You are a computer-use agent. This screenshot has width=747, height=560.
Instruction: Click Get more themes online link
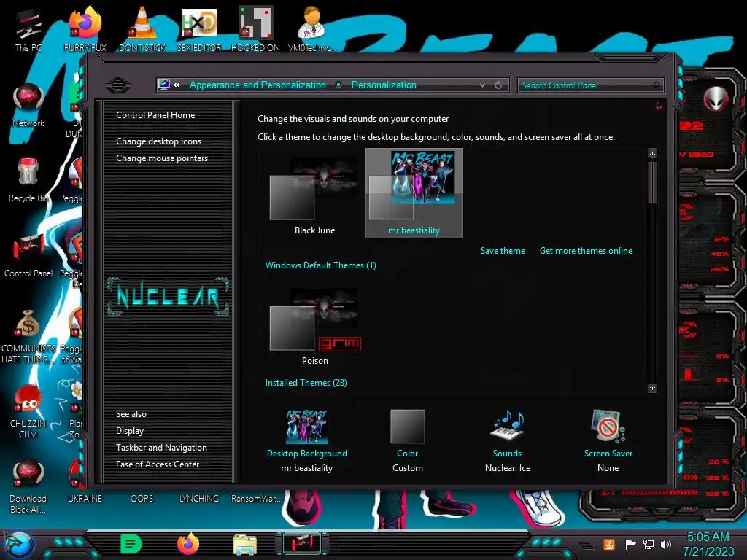tap(586, 251)
